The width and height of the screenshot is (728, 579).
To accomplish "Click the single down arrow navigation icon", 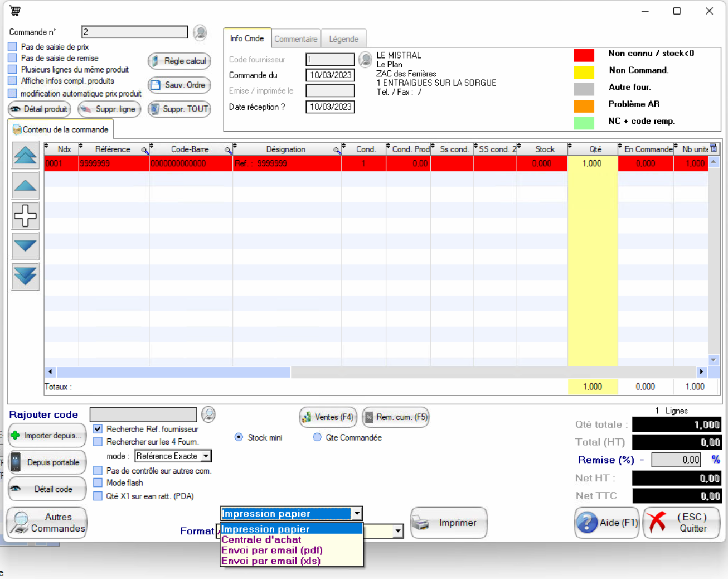I will tap(25, 246).
